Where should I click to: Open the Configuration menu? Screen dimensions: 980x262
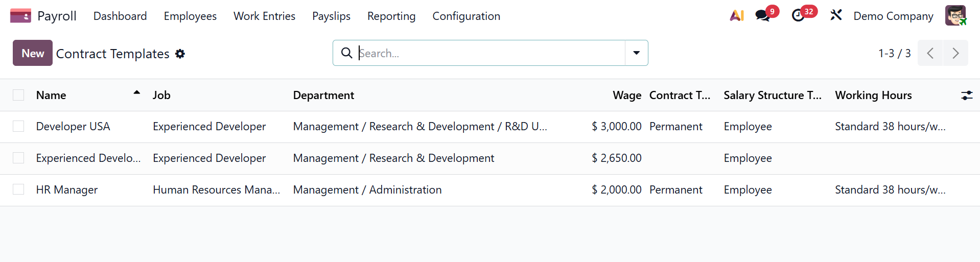[466, 16]
